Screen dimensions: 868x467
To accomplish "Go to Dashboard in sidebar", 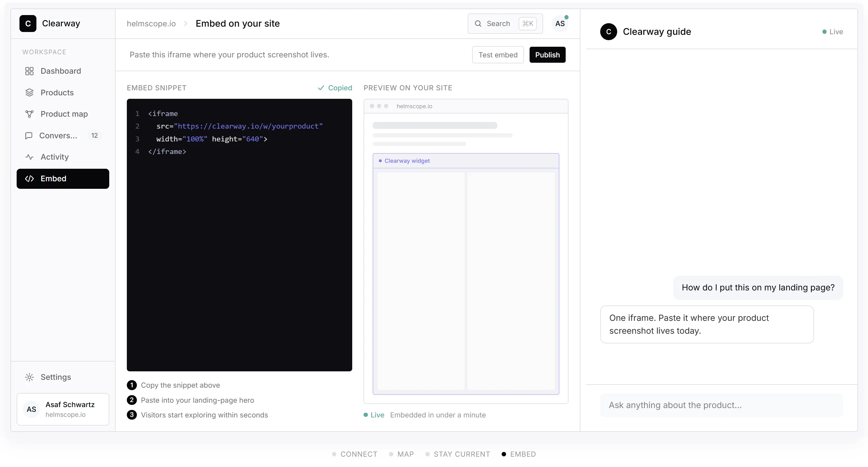I will [63, 71].
